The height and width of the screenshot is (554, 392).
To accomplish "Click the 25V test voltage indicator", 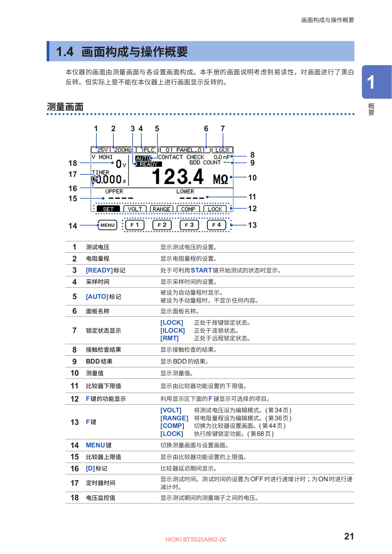I will [101, 150].
